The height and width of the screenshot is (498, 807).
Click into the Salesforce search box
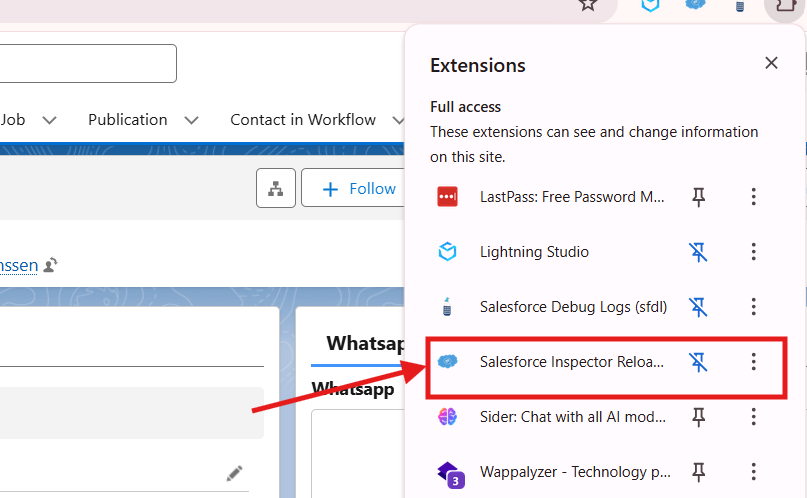[88, 63]
